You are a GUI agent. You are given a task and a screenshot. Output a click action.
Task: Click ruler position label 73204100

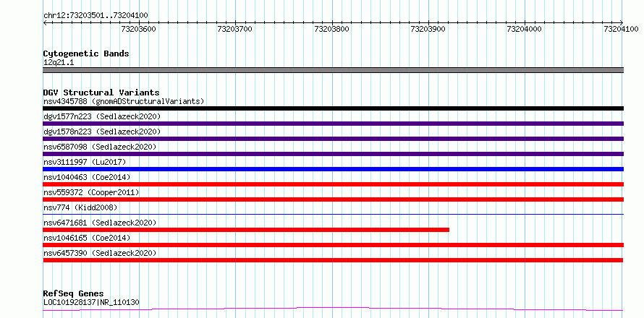621,29
